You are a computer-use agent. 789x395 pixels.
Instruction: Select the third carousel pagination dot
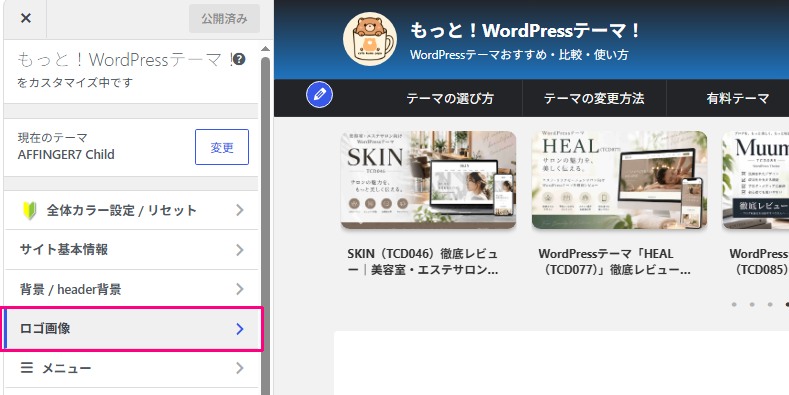770,304
